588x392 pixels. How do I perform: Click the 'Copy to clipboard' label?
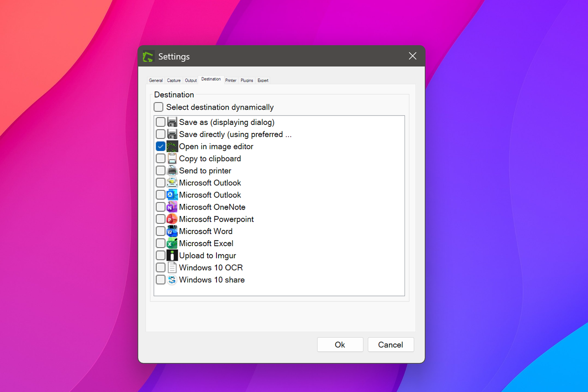click(x=210, y=158)
